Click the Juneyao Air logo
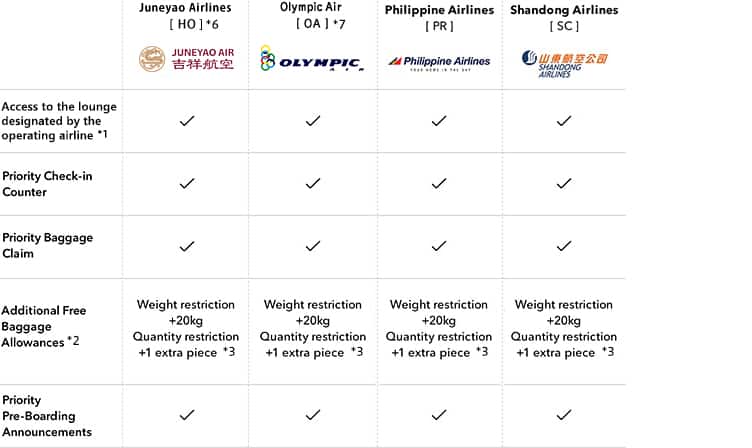The height and width of the screenshot is (448, 752). [x=186, y=59]
